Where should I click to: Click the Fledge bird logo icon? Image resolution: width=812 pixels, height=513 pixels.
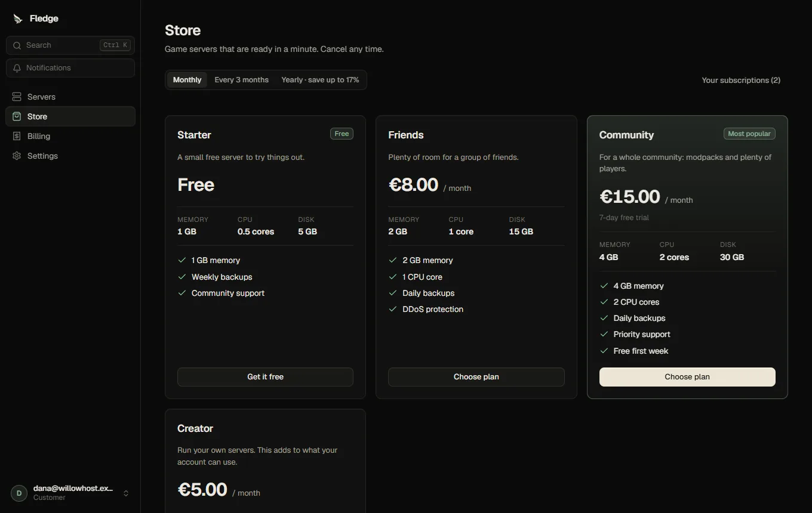click(x=17, y=18)
